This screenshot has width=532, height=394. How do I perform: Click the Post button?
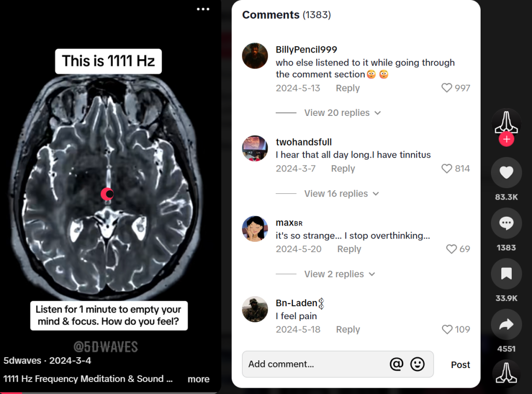[460, 364]
